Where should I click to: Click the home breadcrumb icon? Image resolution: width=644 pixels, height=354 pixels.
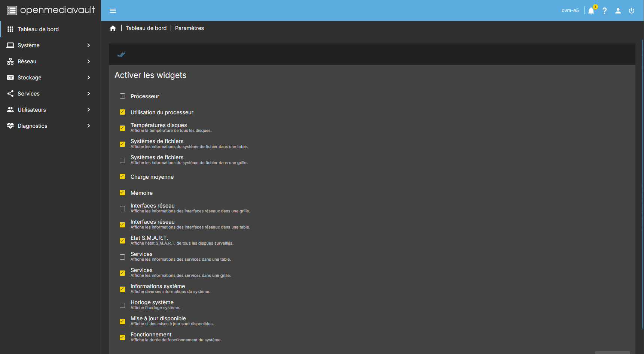coord(113,28)
